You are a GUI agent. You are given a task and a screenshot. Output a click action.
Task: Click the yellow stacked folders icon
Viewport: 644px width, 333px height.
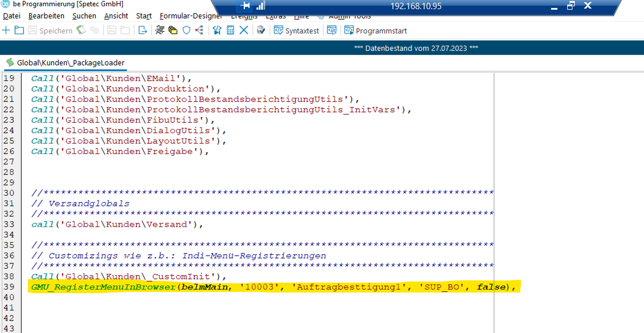(x=173, y=30)
